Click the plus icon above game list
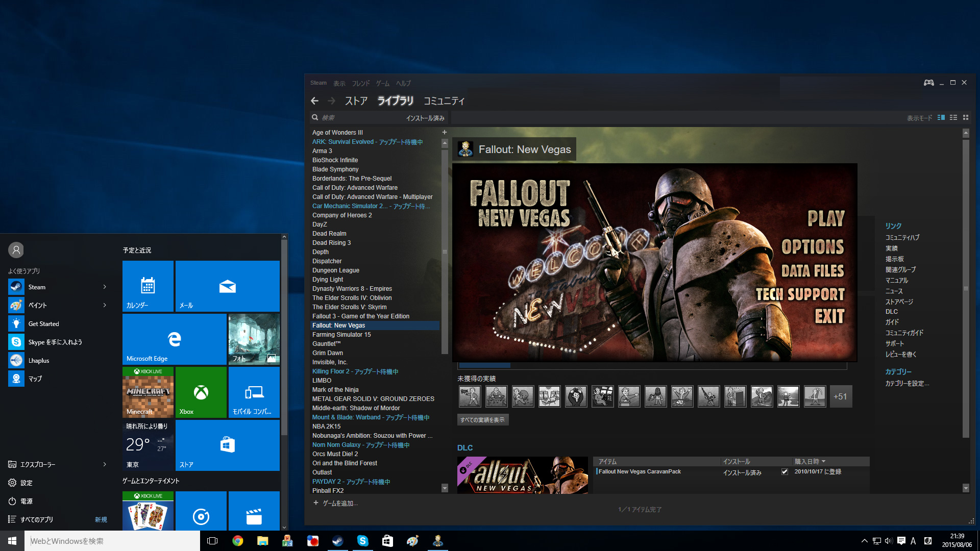Viewport: 980px width, 551px height. [445, 132]
